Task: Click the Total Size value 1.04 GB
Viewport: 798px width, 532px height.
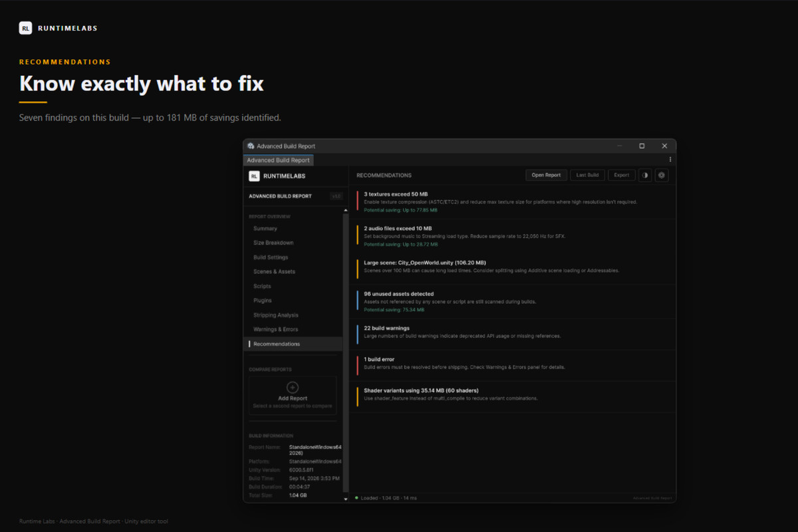Action: [298, 495]
